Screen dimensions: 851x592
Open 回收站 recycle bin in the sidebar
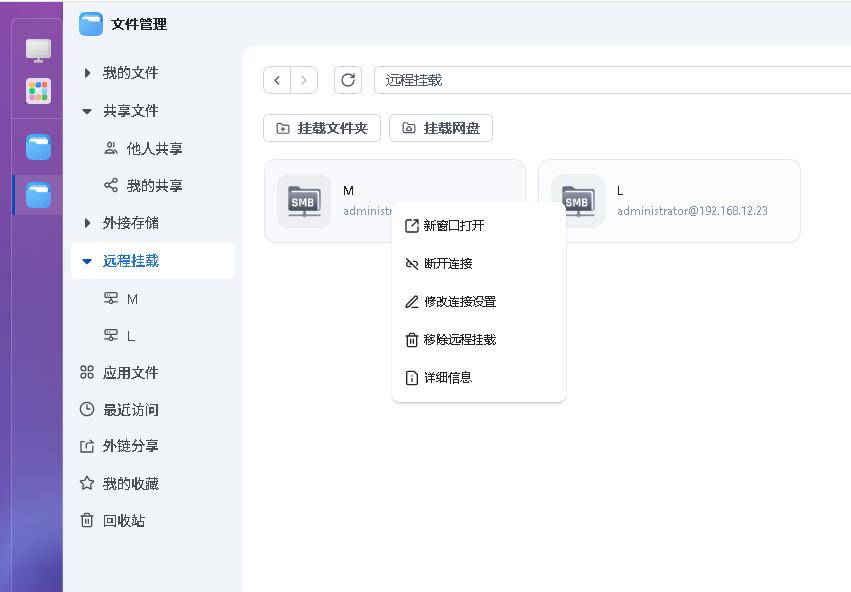click(123, 521)
